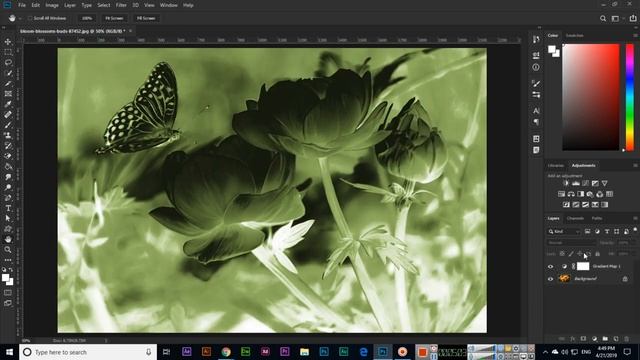Add a Brightness/Contrast adjustment
This screenshot has height=360, width=640.
point(566,183)
